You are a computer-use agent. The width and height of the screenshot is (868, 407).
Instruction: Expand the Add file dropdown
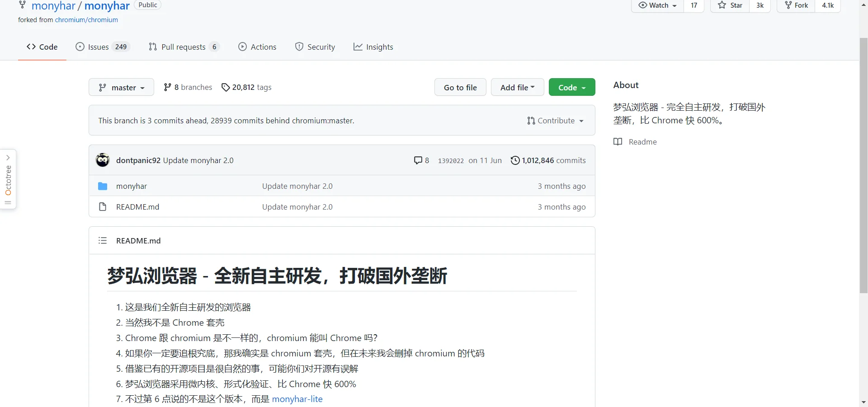tap(517, 87)
